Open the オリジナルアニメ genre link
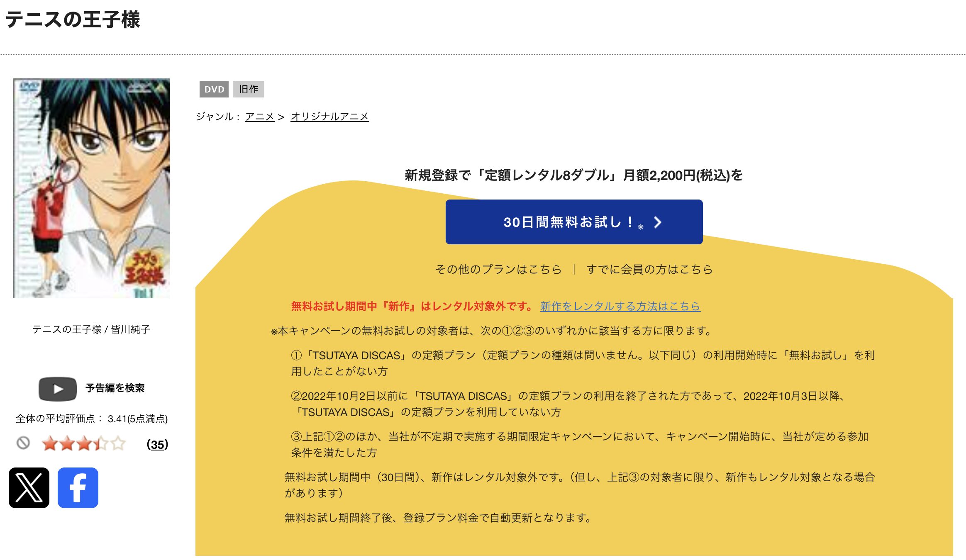Image resolution: width=966 pixels, height=560 pixels. (x=329, y=117)
